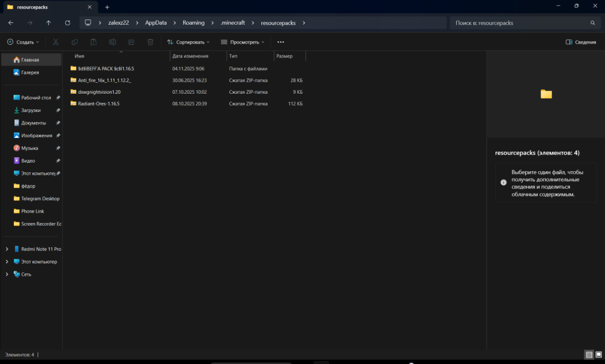Click the search magnifier icon
This screenshot has width=605, height=364.
click(593, 23)
